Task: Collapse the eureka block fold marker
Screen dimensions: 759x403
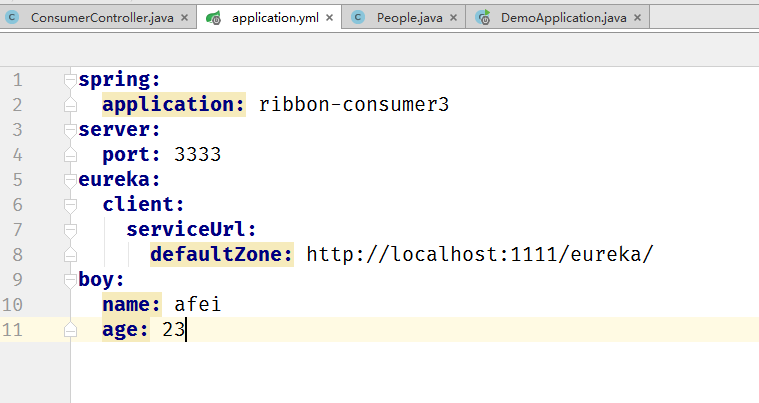Action: [70, 179]
